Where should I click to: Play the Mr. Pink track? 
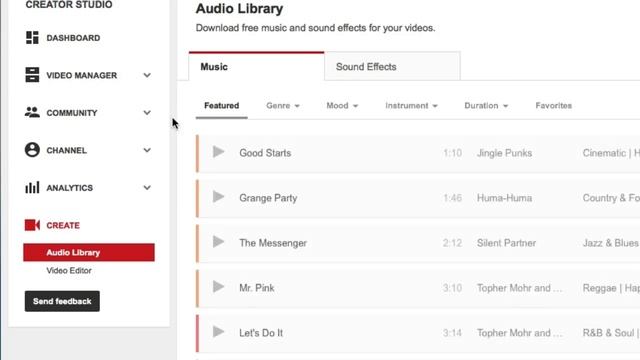218,287
